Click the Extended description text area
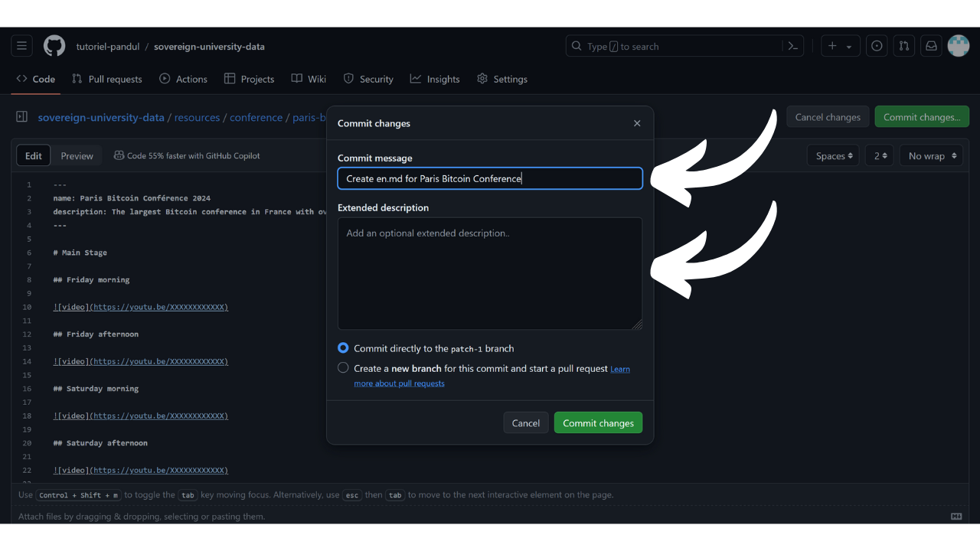This screenshot has height=551, width=980. click(490, 274)
